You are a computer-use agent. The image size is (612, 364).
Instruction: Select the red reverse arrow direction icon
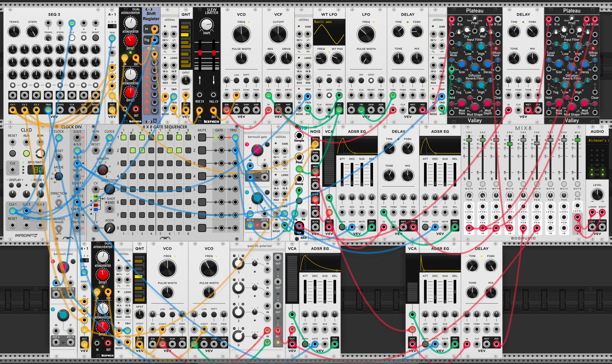pyautogui.click(x=96, y=205)
